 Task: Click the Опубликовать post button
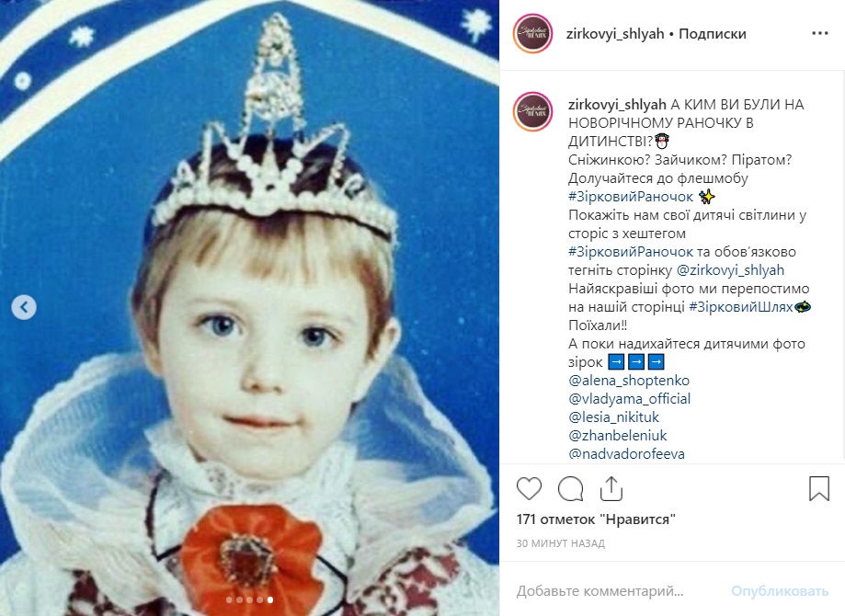(x=779, y=590)
